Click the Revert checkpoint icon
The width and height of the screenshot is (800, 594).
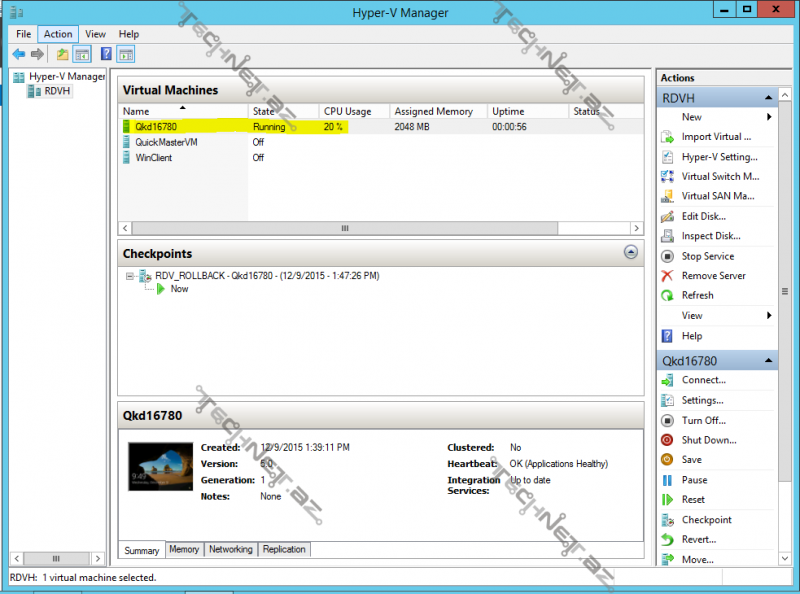point(667,540)
